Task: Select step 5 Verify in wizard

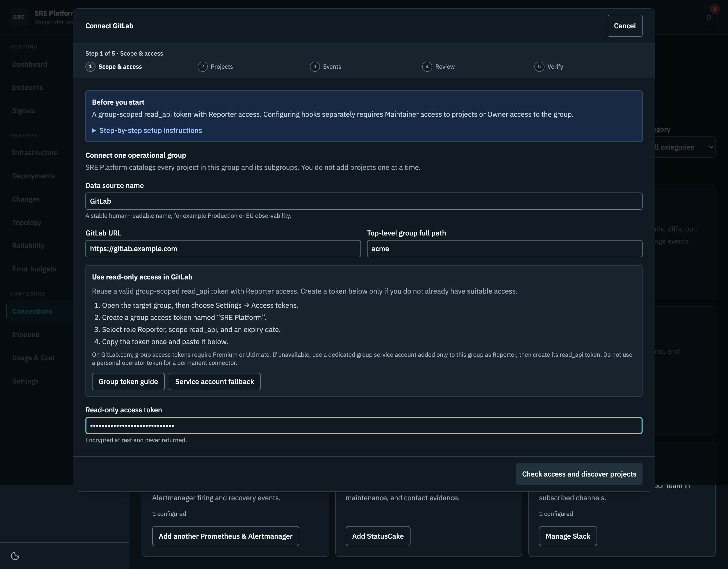Action: 549,67
